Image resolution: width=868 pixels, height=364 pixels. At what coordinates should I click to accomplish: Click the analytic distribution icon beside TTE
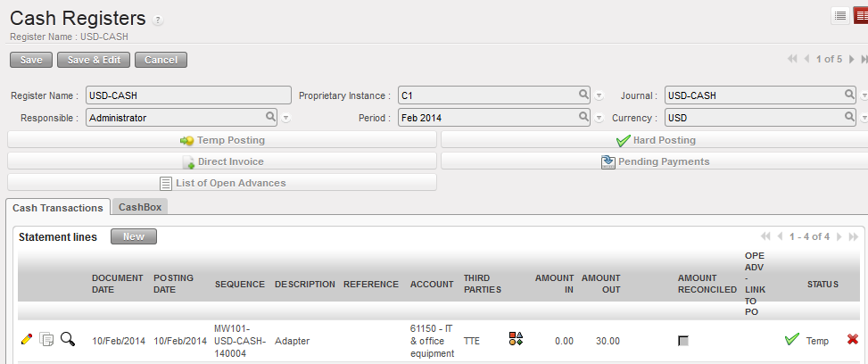point(516,339)
